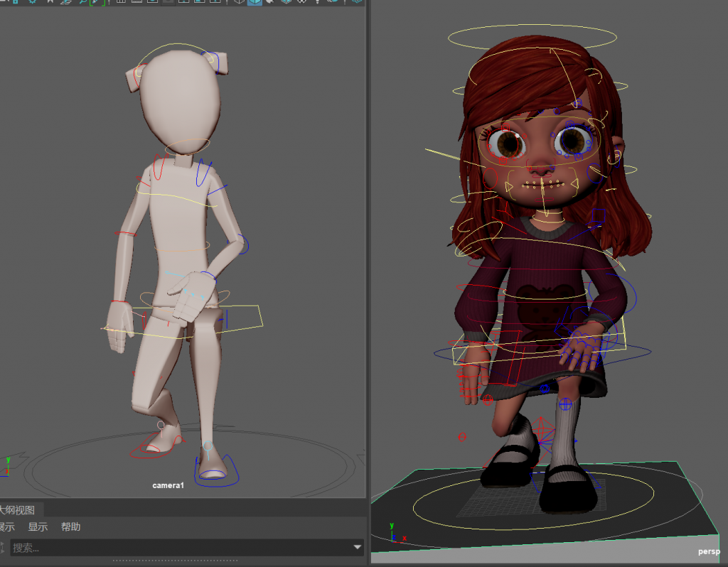The image size is (728, 567).
Task: Open the 显示 menu in the outliner
Action: click(x=38, y=526)
